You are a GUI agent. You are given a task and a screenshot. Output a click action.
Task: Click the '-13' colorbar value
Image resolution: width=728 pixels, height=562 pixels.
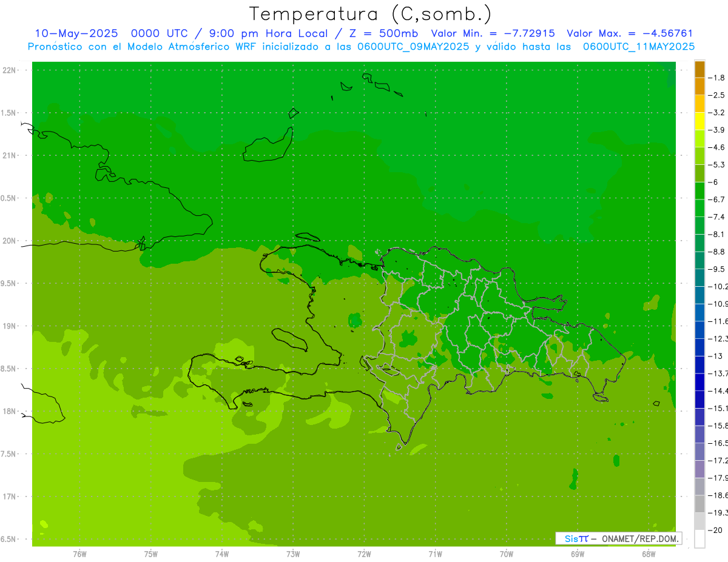pos(715,356)
